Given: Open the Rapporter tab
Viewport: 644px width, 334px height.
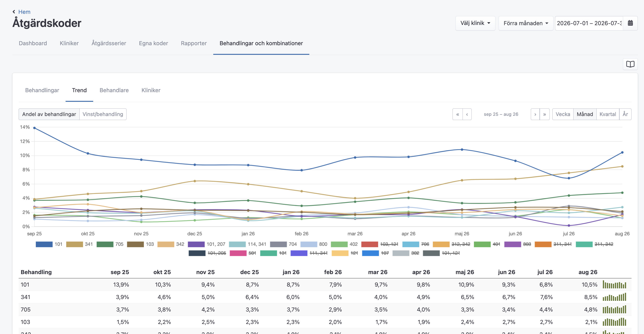Looking at the screenshot, I should tap(194, 43).
